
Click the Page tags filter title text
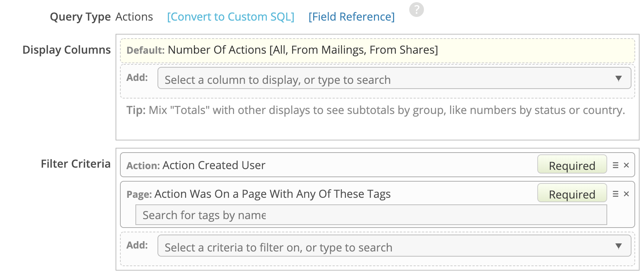click(x=272, y=194)
